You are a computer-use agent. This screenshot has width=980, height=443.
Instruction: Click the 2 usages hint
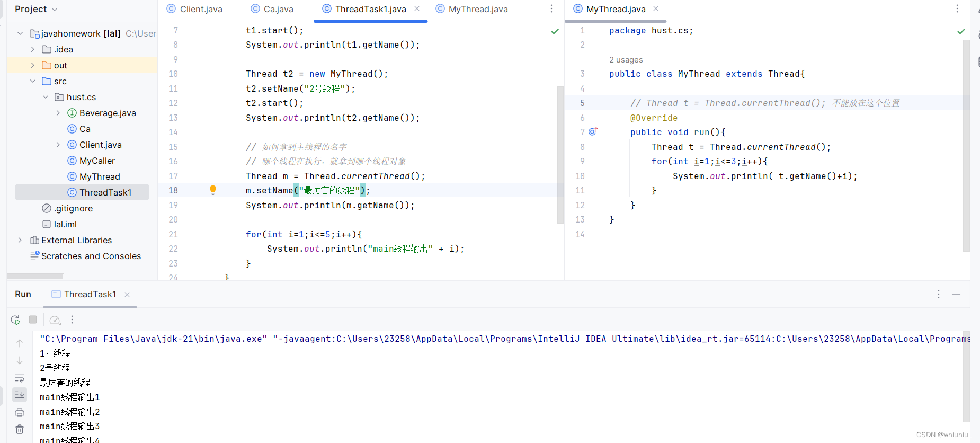click(x=626, y=60)
